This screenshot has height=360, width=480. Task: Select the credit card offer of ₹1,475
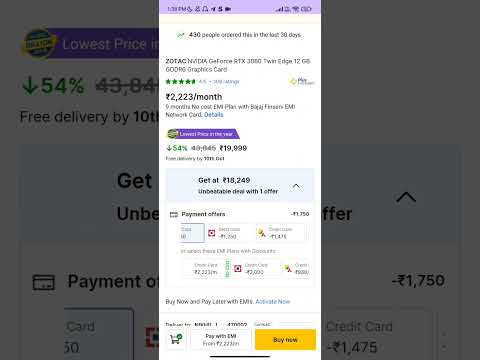point(280,233)
